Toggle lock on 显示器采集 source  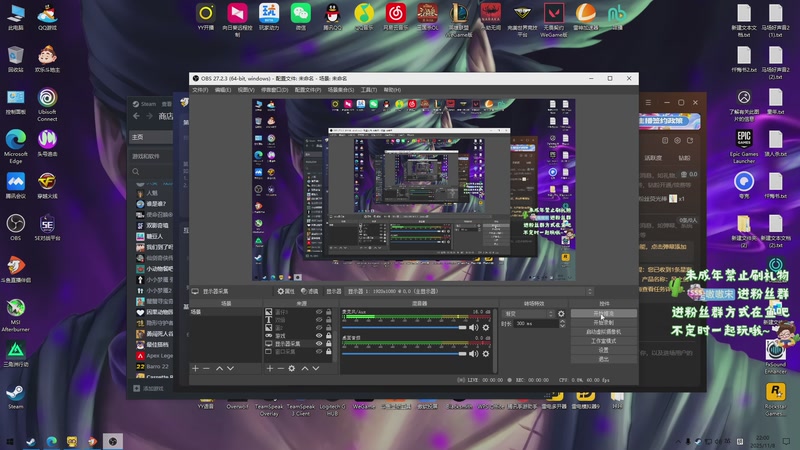click(329, 343)
